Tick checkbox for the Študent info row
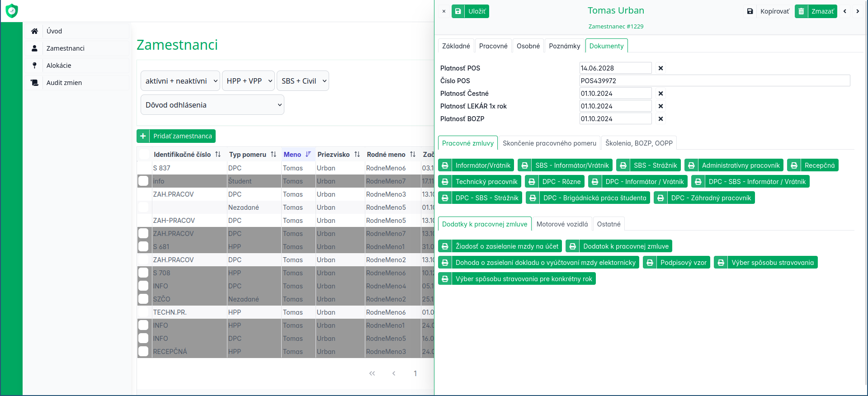Viewport: 868px width, 396px height. tap(143, 181)
